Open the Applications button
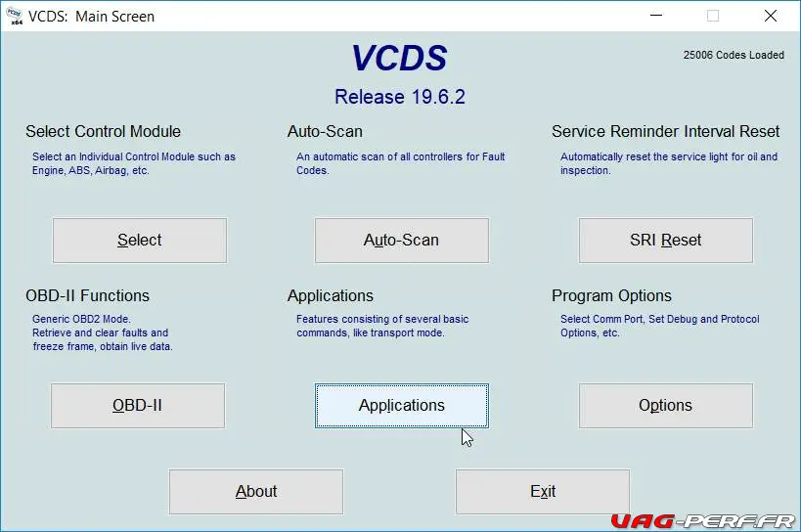Viewport: 801px width, 532px height. (x=402, y=406)
